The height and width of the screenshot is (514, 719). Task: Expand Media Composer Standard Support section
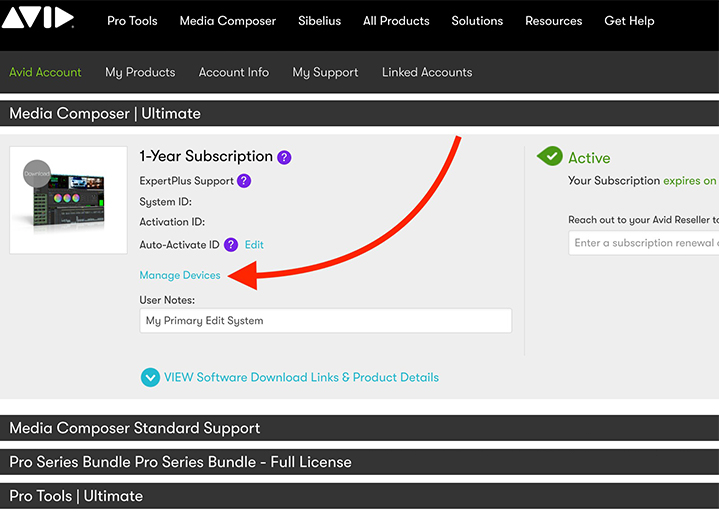(x=360, y=428)
